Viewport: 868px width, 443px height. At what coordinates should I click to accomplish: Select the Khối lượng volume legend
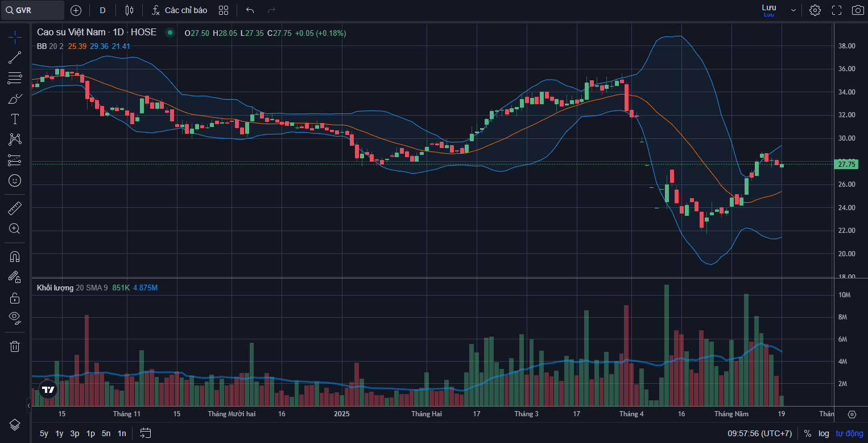point(72,288)
